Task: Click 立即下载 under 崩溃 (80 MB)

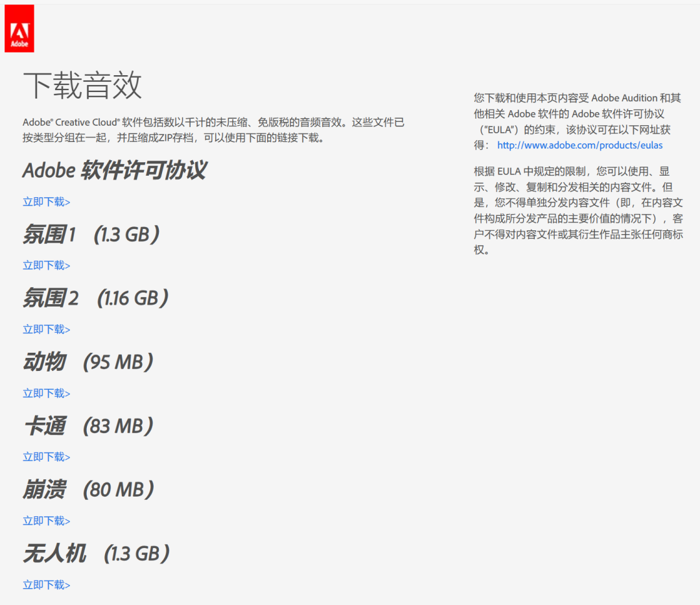Action: (x=47, y=521)
